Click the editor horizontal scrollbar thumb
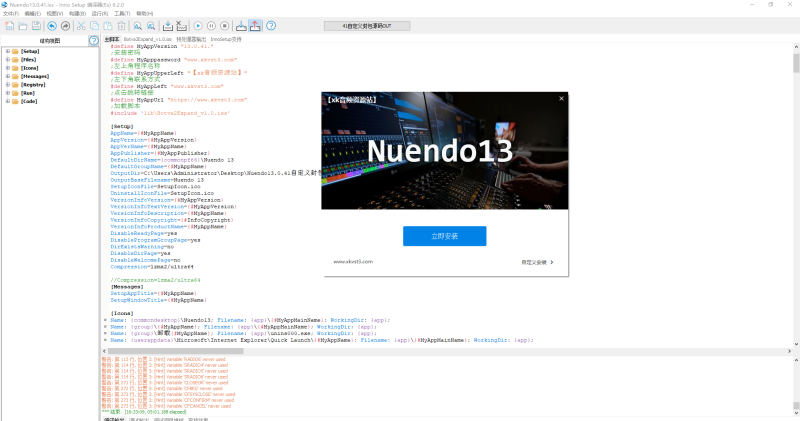Viewport: 800px width, 421px height. (x=176, y=351)
